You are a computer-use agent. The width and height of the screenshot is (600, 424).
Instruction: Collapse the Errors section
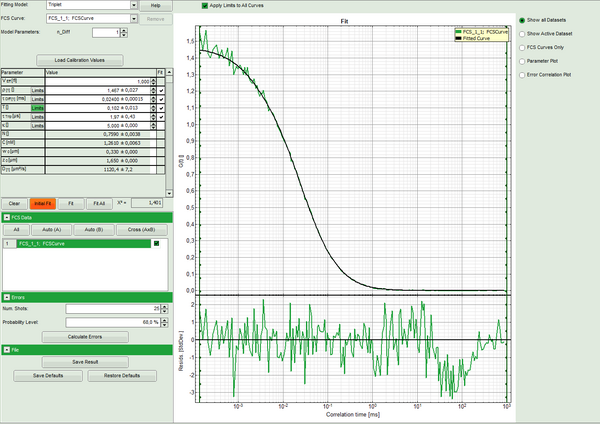click(7, 296)
